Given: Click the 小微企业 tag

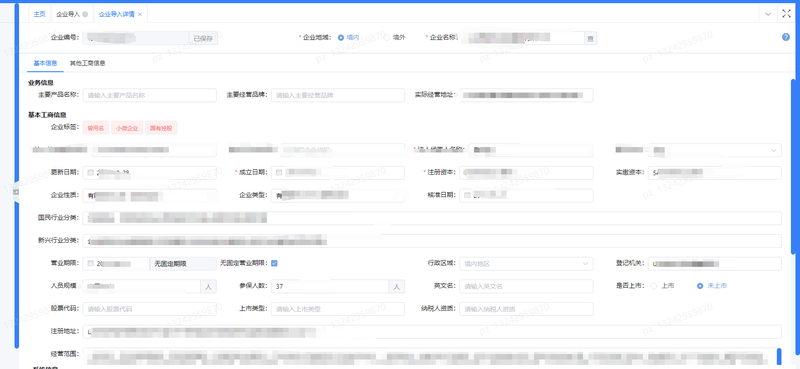Looking at the screenshot, I should tap(128, 128).
